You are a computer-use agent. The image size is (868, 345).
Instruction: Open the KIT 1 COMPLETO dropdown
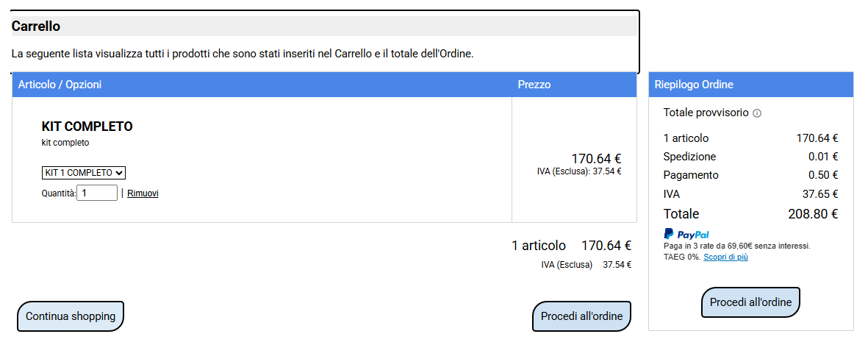(x=84, y=173)
